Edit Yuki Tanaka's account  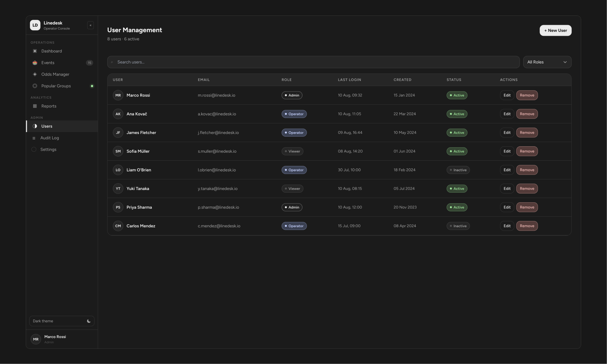pos(507,189)
